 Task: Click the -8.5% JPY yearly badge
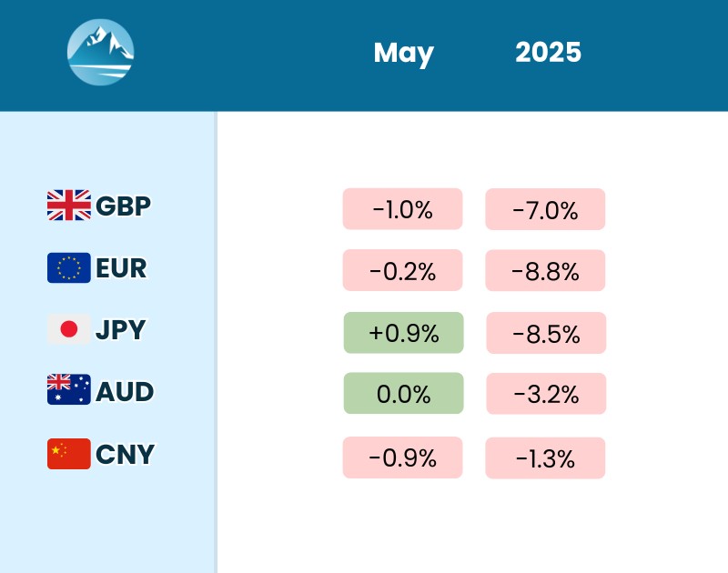click(546, 333)
